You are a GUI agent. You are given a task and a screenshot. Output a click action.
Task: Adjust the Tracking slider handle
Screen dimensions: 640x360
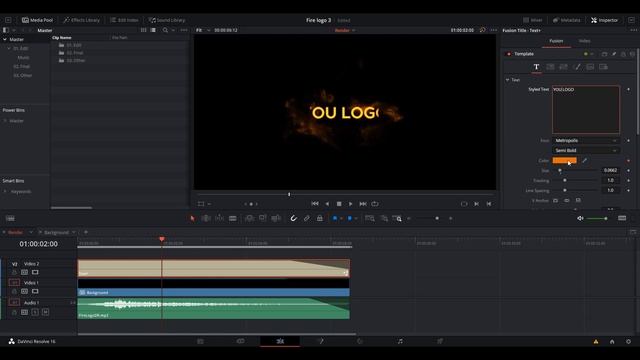coord(565,180)
